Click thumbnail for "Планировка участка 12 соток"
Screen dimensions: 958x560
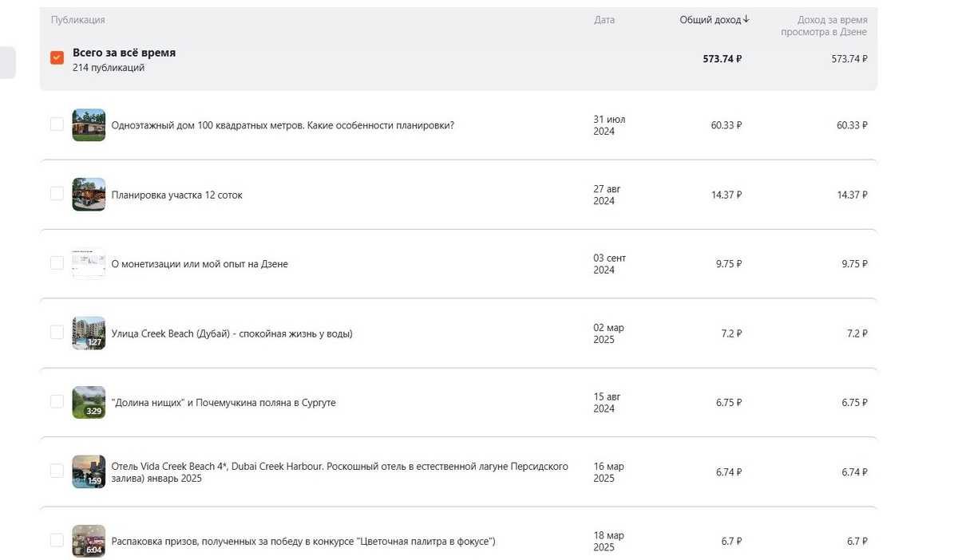click(x=89, y=195)
